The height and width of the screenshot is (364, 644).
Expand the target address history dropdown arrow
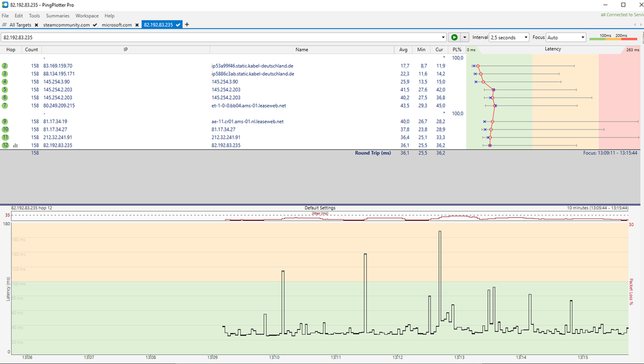(x=443, y=37)
